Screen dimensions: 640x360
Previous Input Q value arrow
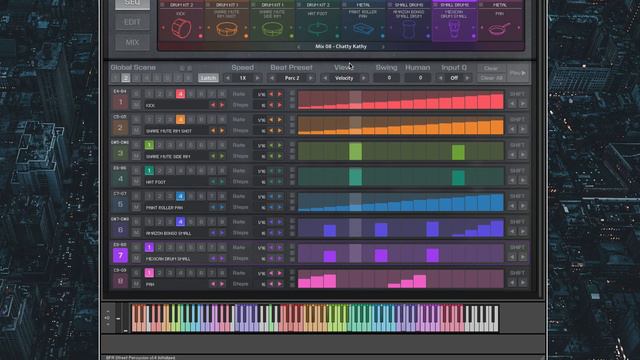click(440, 78)
